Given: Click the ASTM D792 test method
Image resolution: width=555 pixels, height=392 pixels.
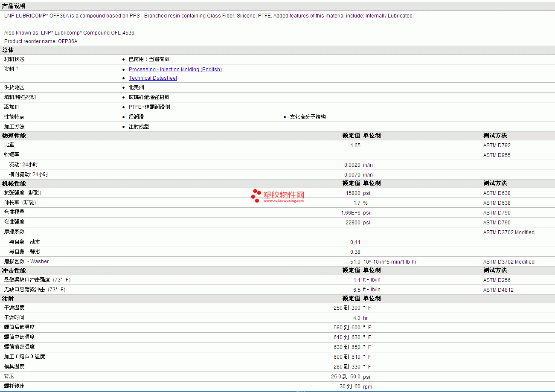Looking at the screenshot, I should click(497, 145).
